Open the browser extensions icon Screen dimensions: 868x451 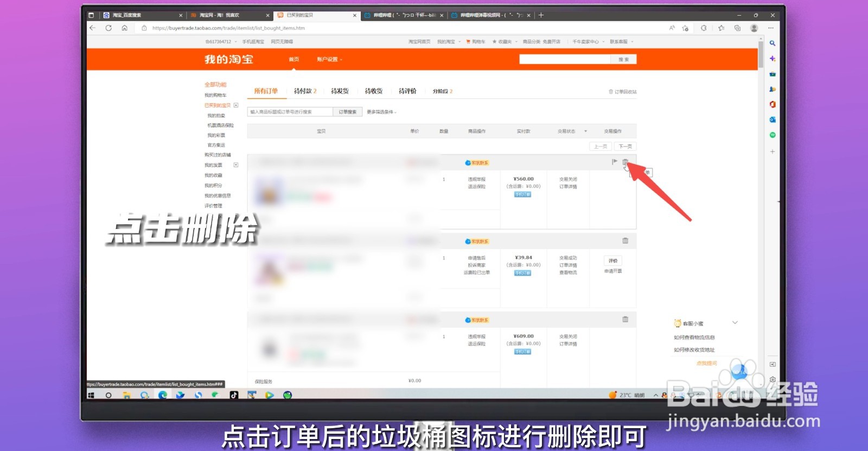point(704,28)
